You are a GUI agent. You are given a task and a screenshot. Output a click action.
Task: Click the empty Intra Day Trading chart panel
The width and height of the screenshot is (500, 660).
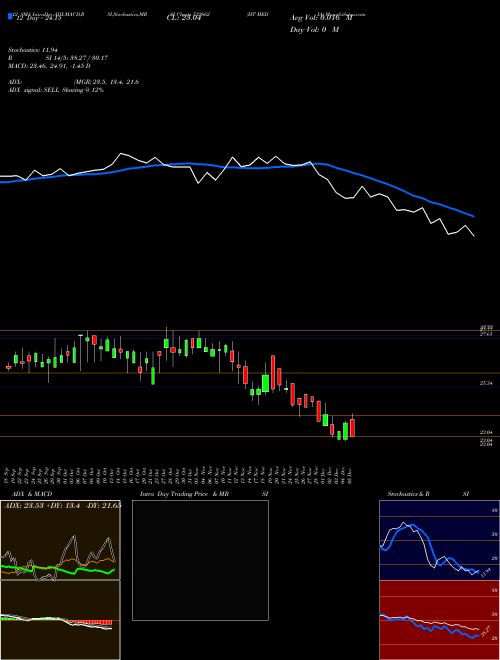tap(200, 560)
